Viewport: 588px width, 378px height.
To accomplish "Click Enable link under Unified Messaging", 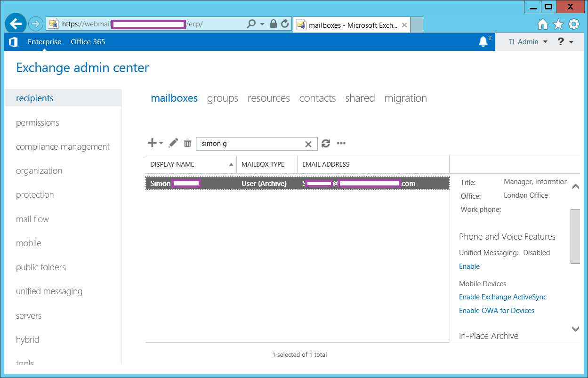I will pos(469,266).
